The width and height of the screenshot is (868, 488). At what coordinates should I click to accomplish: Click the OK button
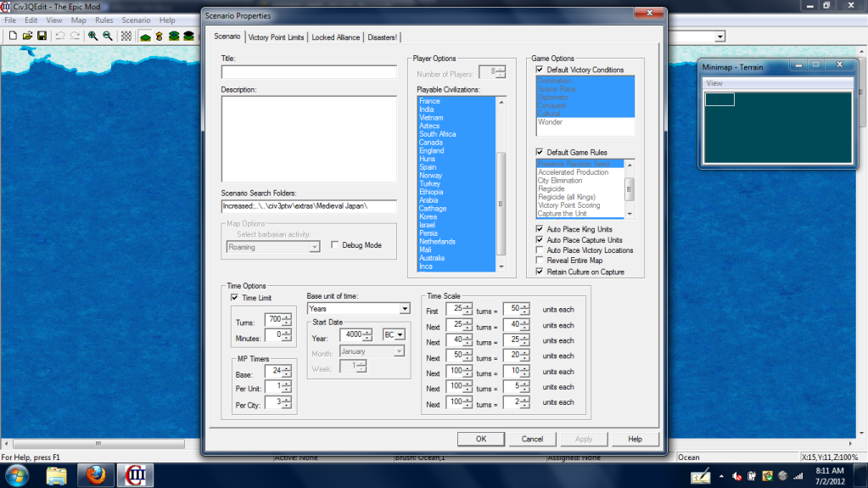(480, 439)
